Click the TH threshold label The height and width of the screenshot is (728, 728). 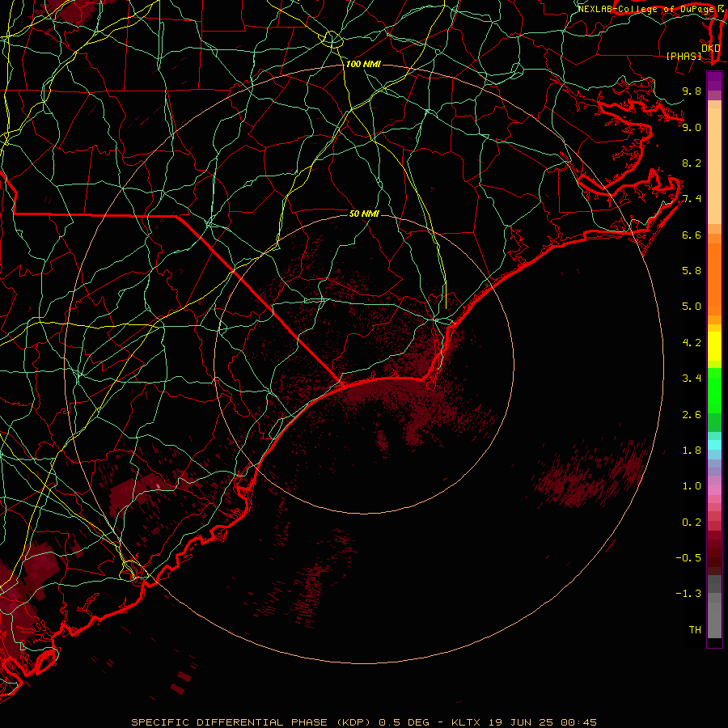(695, 630)
